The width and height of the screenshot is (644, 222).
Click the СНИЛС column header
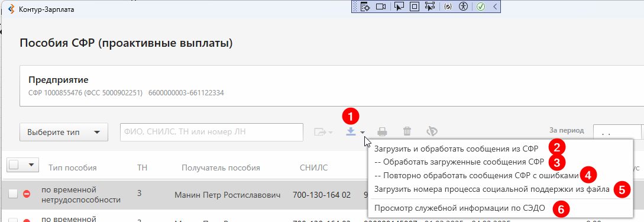click(x=314, y=168)
